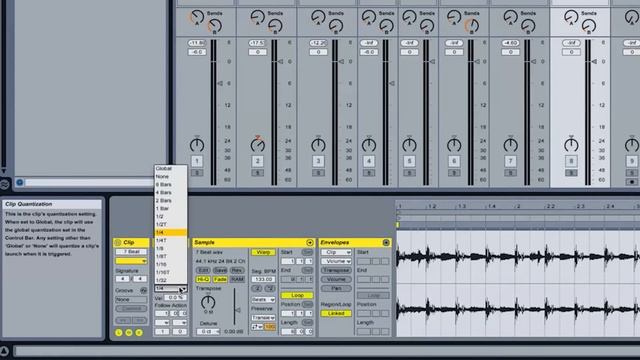The width and height of the screenshot is (640, 360).
Task: Open the envelope control chooser showing Volume
Action: pos(336,261)
